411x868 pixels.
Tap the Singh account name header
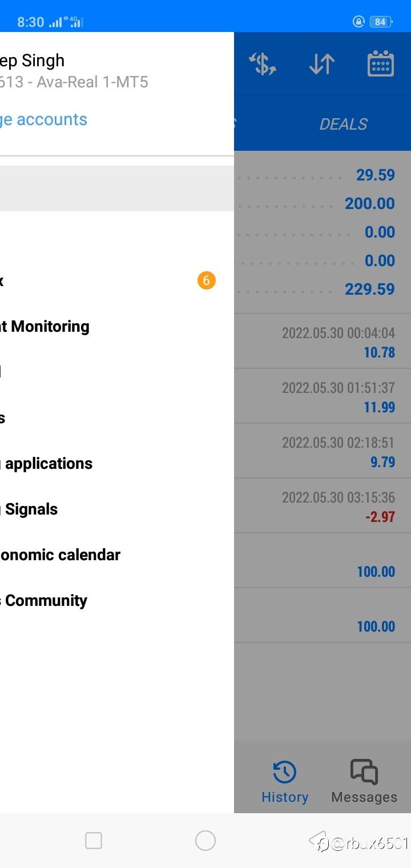(x=33, y=61)
